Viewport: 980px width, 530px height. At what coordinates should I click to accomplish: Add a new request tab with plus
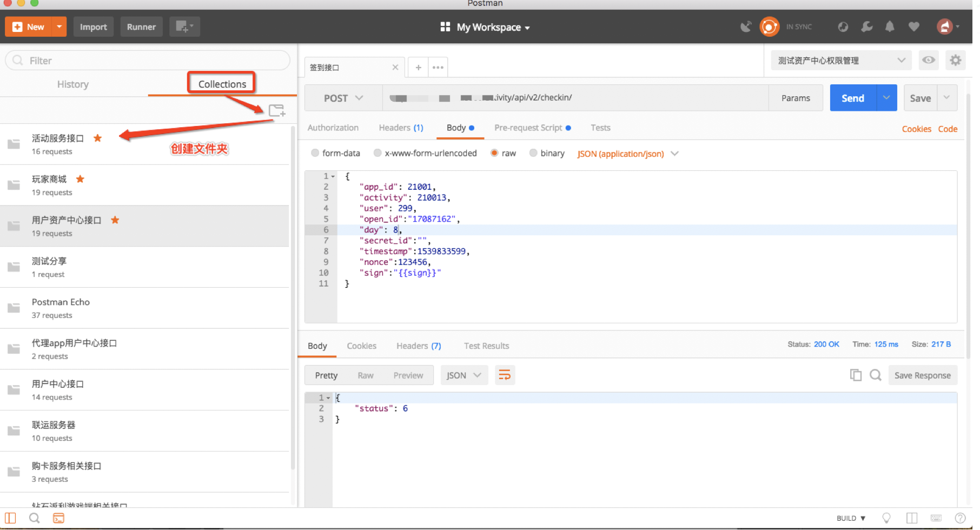418,67
